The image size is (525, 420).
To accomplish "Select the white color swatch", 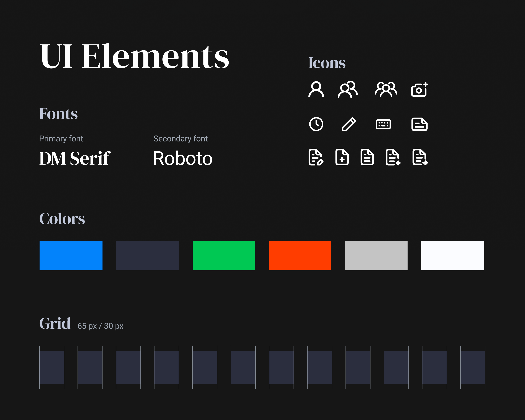I will point(452,255).
